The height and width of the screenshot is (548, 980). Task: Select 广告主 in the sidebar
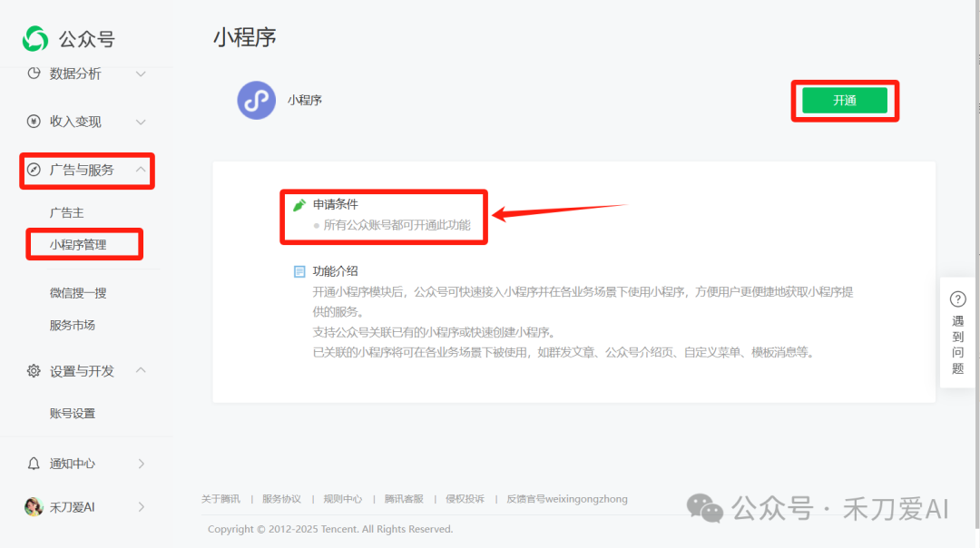pyautogui.click(x=67, y=213)
